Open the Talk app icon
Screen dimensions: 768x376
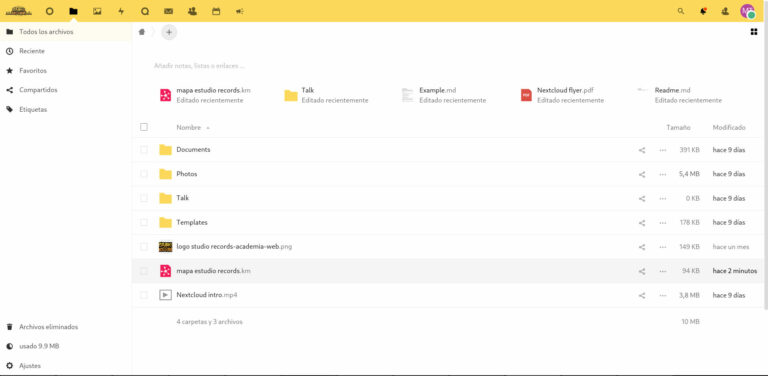pos(144,11)
